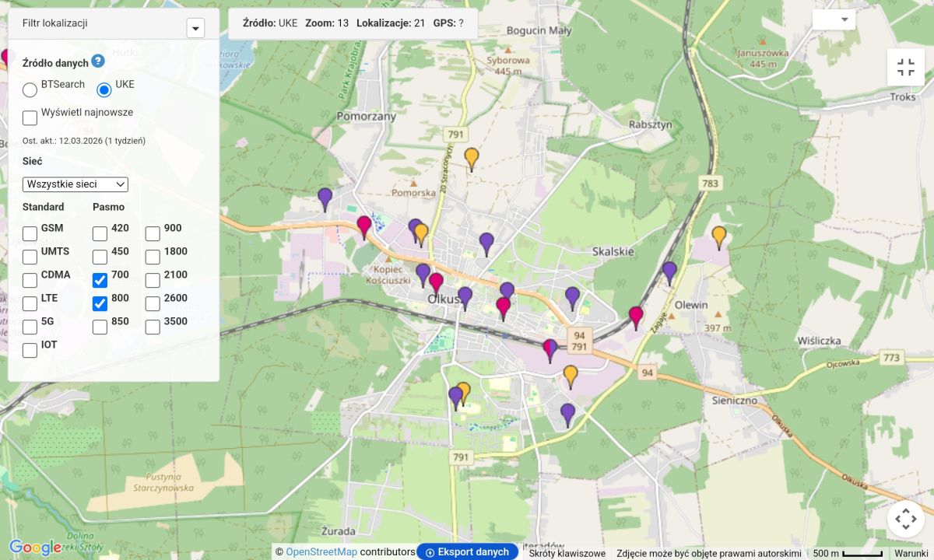The image size is (934, 560).
Task: Exit fullscreen map view
Action: pyautogui.click(x=905, y=68)
